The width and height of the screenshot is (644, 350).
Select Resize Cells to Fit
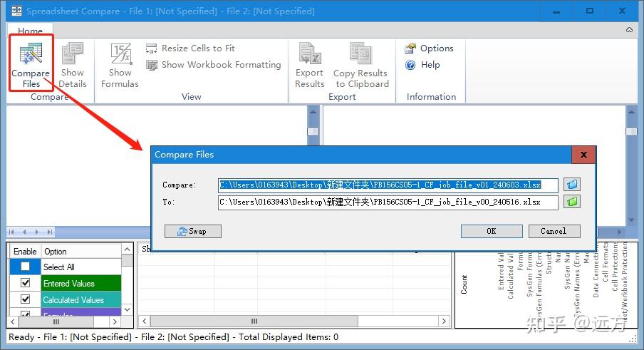190,48
